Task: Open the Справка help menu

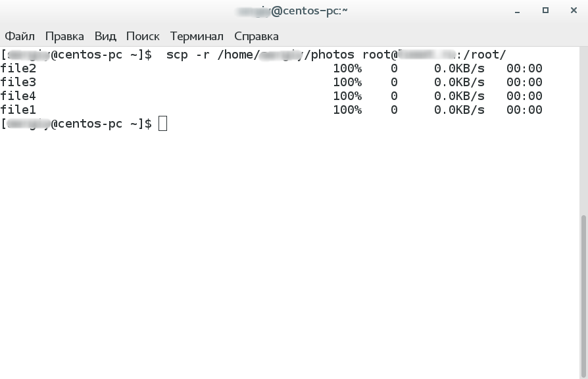Action: [x=256, y=36]
